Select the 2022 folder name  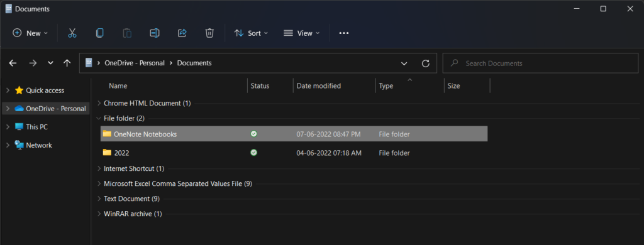click(x=121, y=153)
